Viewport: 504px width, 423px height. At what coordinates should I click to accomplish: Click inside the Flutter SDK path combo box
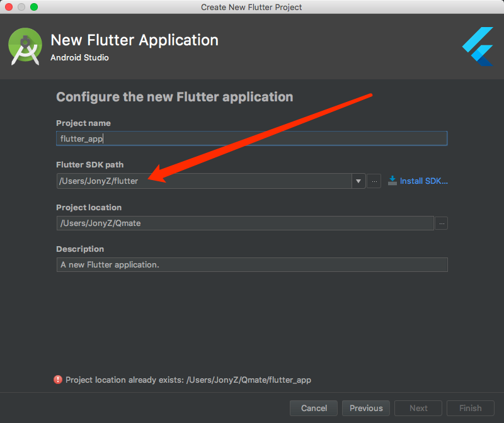click(x=204, y=181)
